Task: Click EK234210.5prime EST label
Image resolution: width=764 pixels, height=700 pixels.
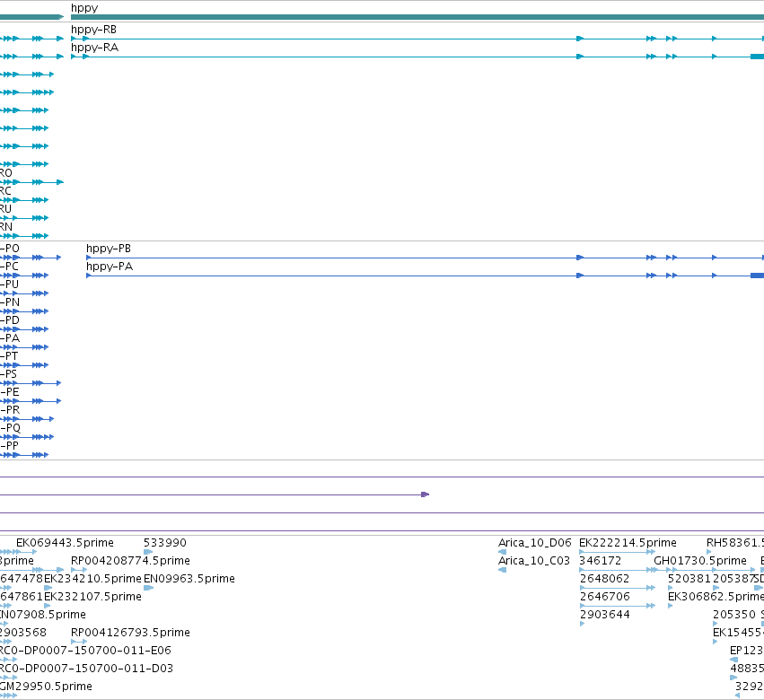Action: tap(92, 579)
